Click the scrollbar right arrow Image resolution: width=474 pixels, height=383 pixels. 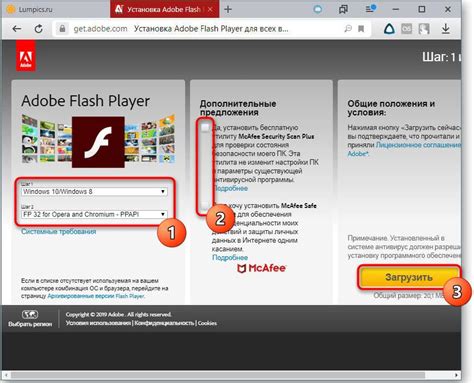pos(456,376)
